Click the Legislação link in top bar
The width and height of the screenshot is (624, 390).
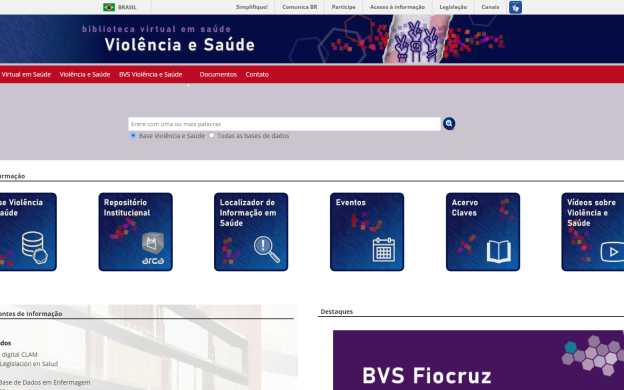(453, 7)
